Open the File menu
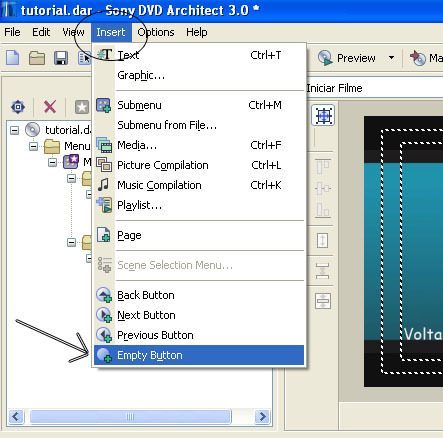This screenshot has width=443, height=438. 12,32
